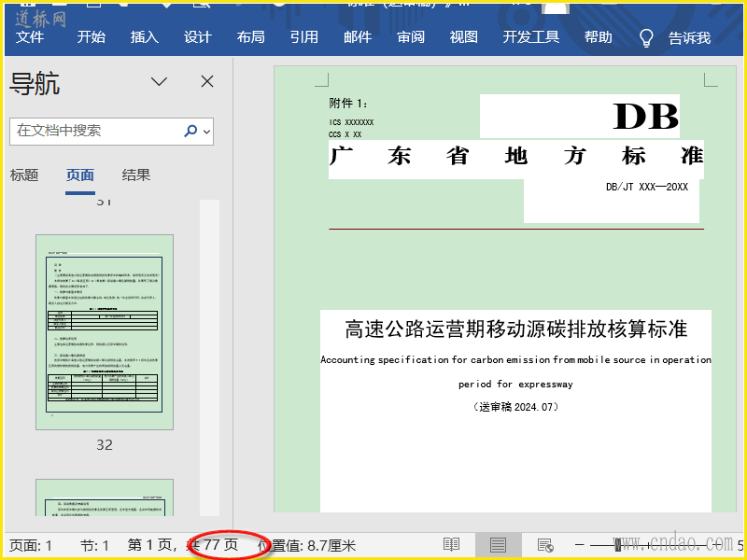The width and height of the screenshot is (747, 560).
Task: Select the 页面 navigation tab
Action: click(80, 175)
